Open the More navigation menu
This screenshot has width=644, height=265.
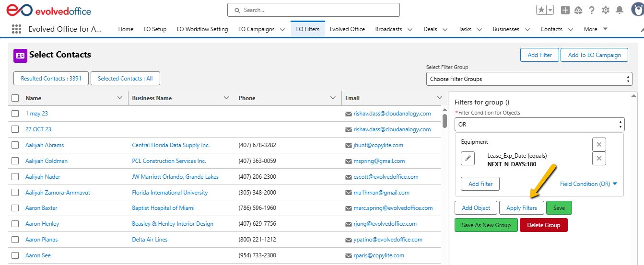click(x=596, y=29)
